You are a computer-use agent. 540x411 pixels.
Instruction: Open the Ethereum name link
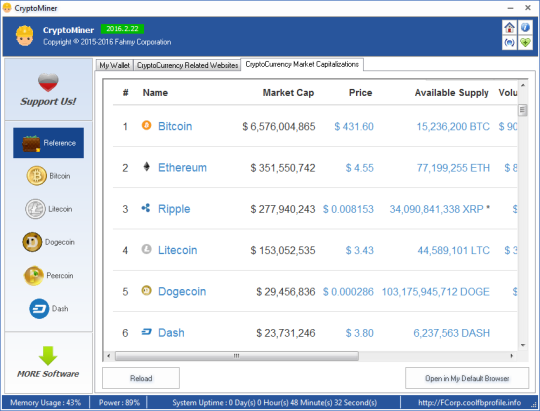pos(183,168)
